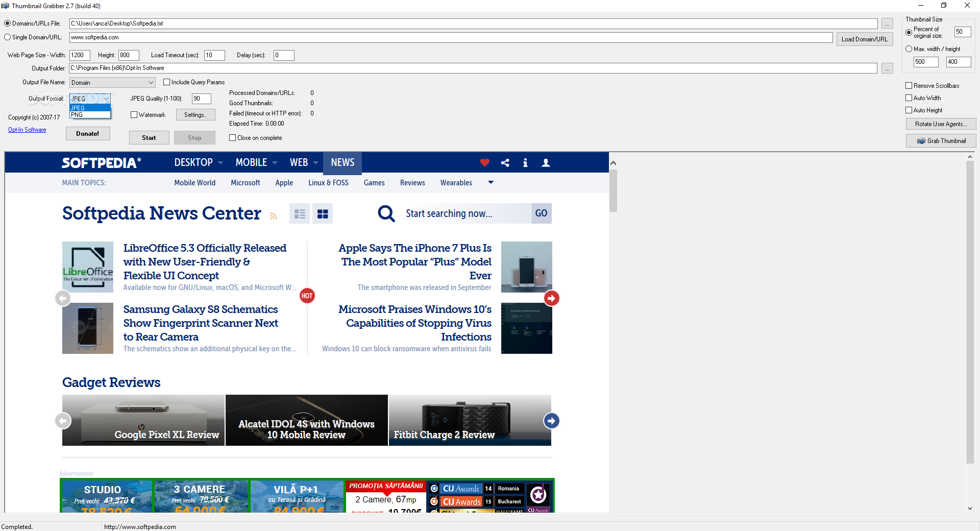This screenshot has height=531, width=980.
Task: Open Apple topic
Action: pos(284,183)
